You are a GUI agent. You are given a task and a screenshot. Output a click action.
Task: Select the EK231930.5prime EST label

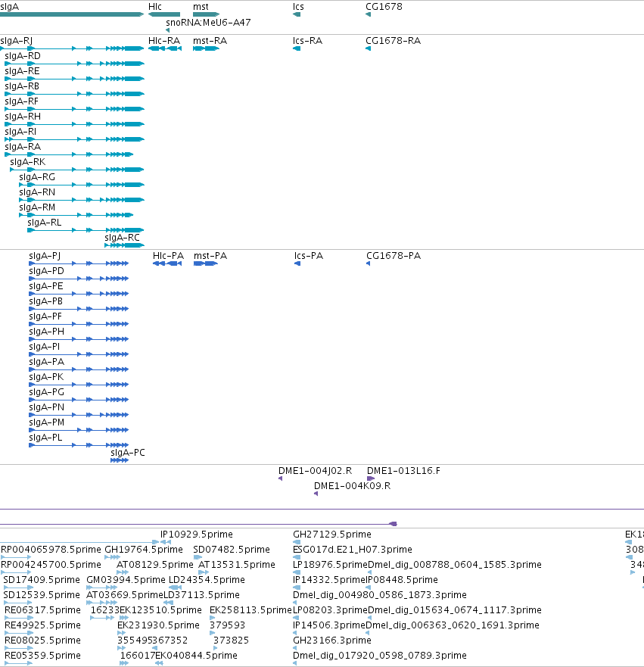[159, 625]
